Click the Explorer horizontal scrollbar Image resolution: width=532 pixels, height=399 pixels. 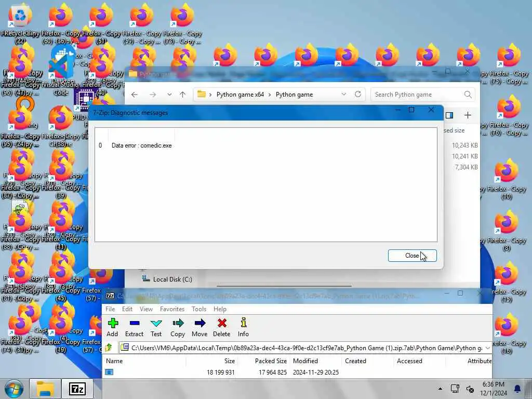pyautogui.click(x=284, y=286)
